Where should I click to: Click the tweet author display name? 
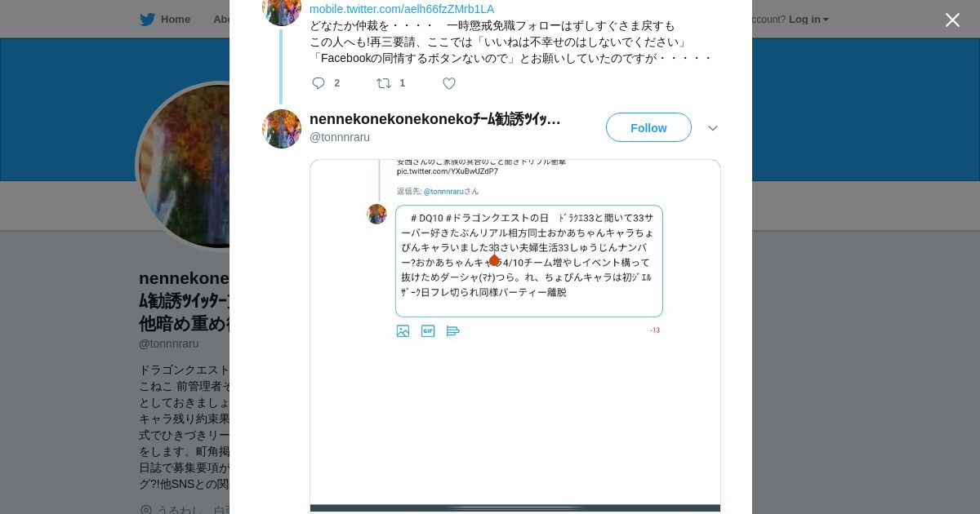pos(435,119)
